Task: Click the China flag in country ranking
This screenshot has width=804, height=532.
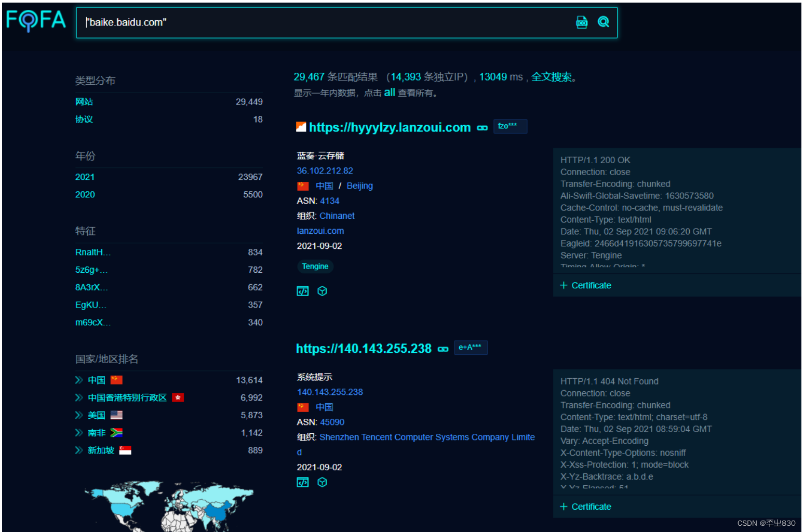Action: click(116, 380)
